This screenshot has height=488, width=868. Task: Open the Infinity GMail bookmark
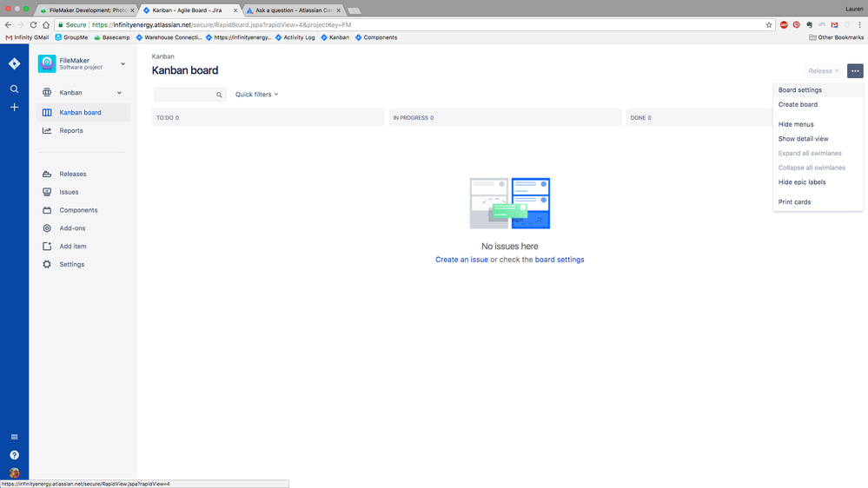[x=27, y=37]
